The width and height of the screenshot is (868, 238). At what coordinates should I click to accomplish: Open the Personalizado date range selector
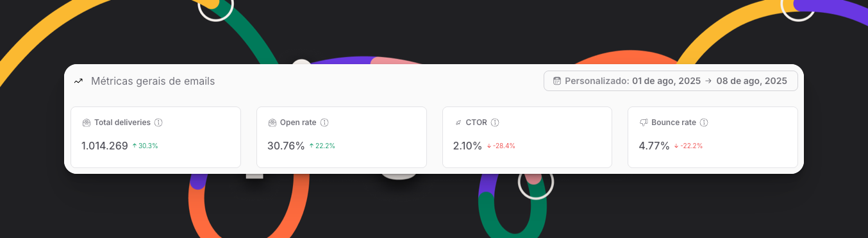click(671, 81)
